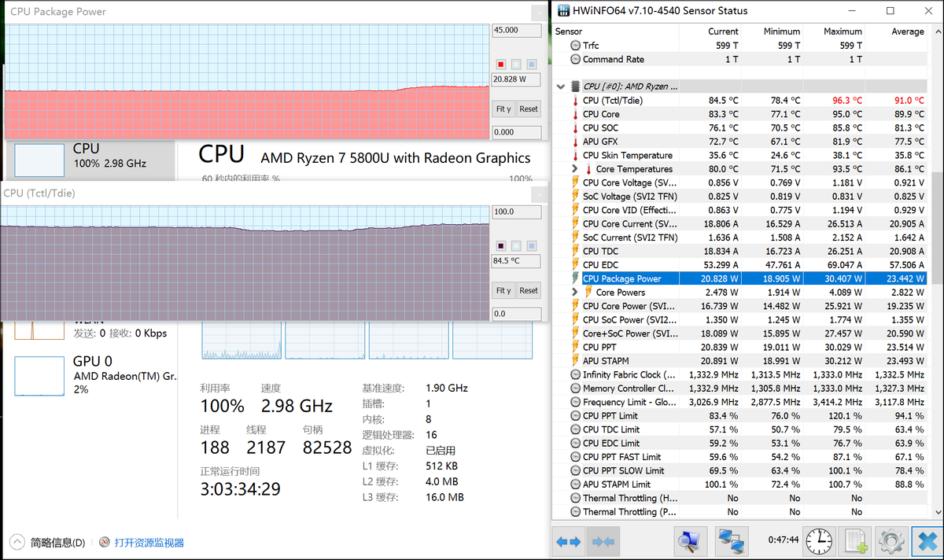Select the Trfc sensor row

pos(739,46)
